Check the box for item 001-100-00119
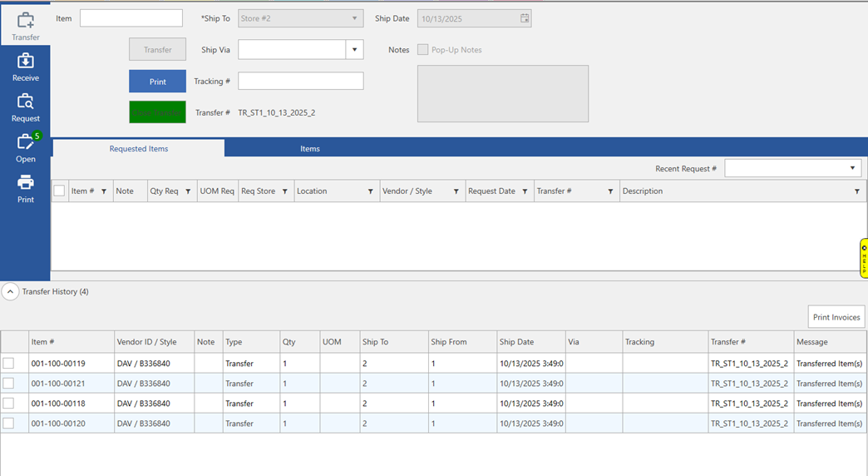868x476 pixels. coord(8,364)
